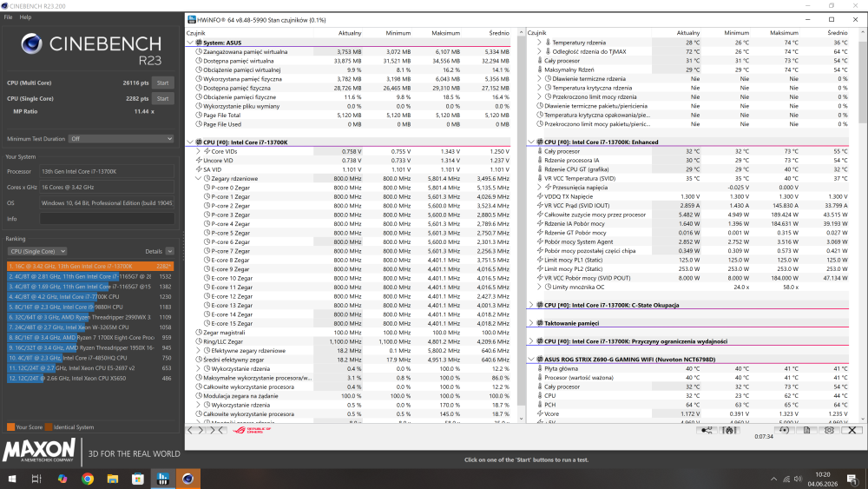This screenshot has width=868, height=489.
Task: Click the reset min/max clock icon
Action: tap(784, 430)
